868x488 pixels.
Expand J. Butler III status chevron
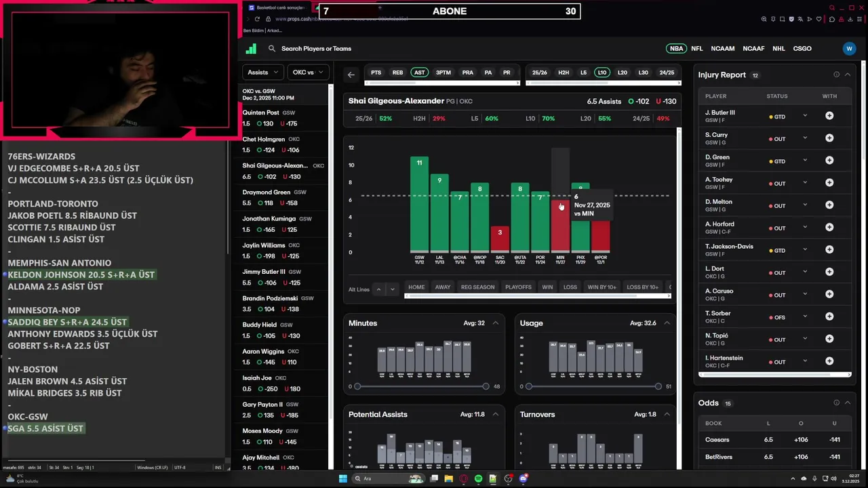coord(805,116)
